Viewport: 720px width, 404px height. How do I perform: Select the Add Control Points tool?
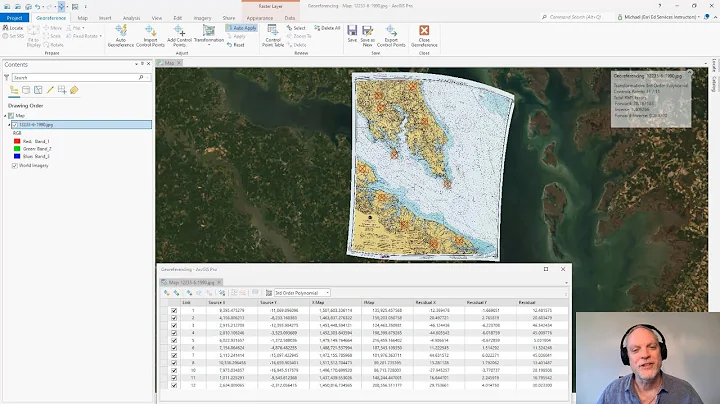click(179, 36)
